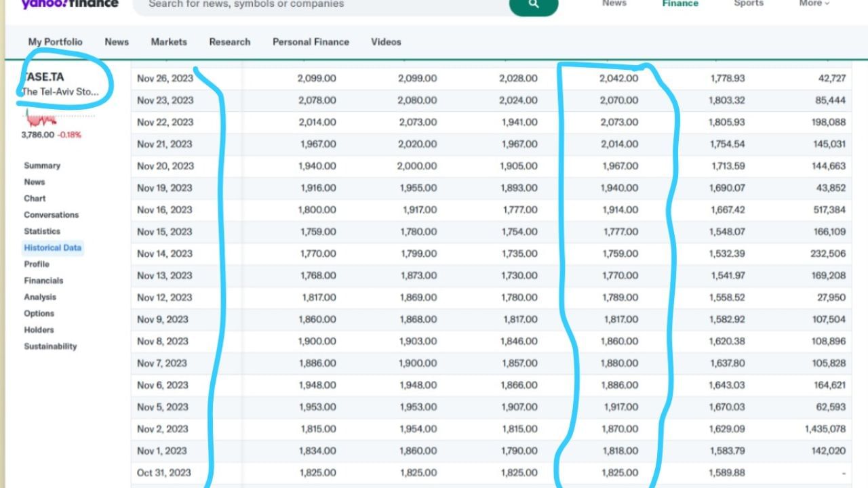Click the 1,800.00 open value
The image size is (868, 488).
(x=317, y=209)
